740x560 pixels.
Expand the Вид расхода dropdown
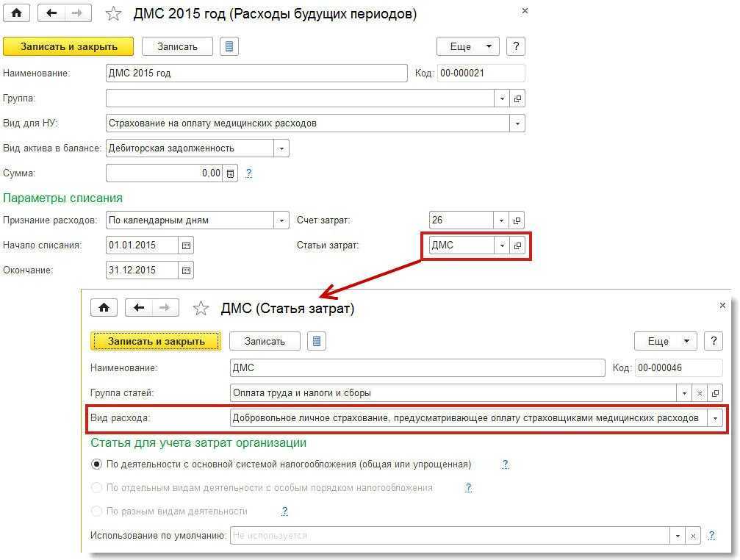715,418
